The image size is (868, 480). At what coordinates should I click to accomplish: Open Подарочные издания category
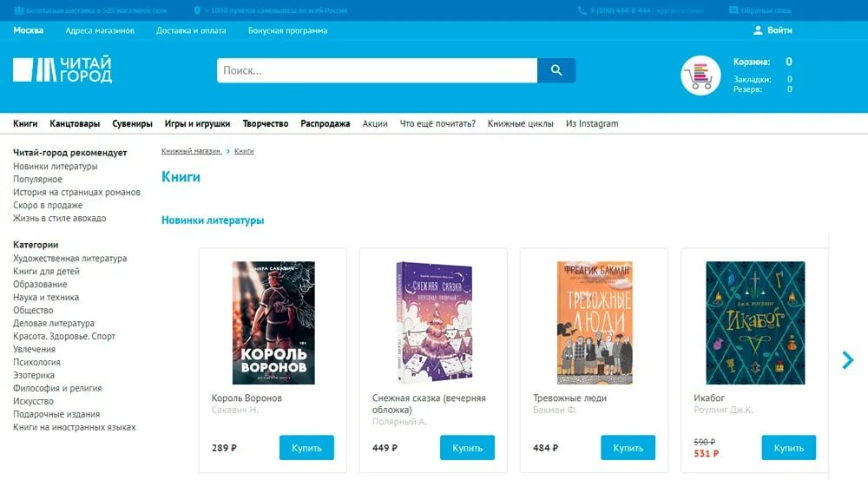[x=56, y=414]
